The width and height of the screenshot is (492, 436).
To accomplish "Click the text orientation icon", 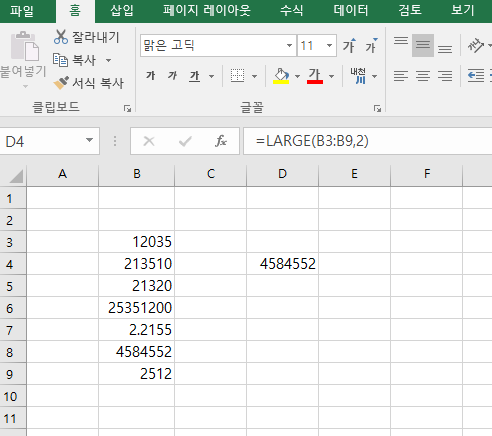I will click(476, 45).
